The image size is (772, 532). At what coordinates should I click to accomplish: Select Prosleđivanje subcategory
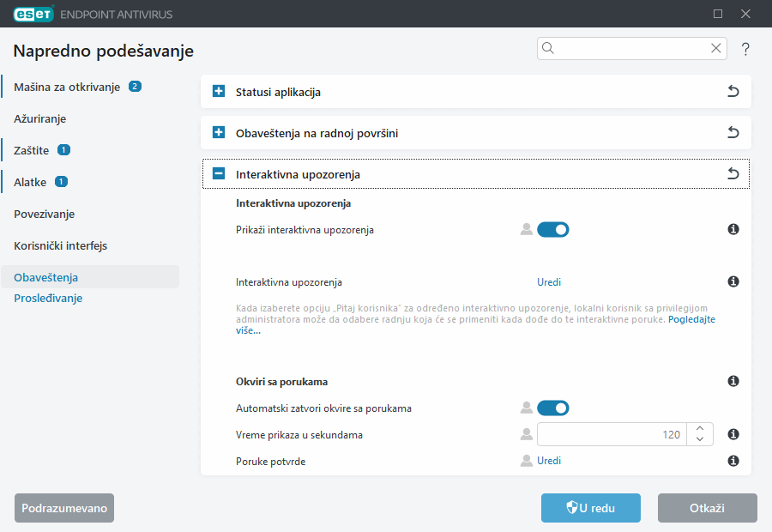click(48, 298)
